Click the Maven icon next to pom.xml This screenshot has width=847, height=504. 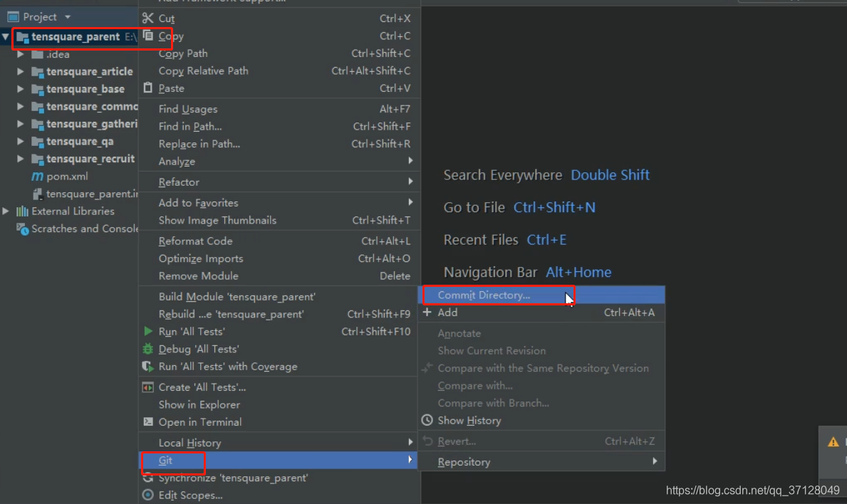pos(37,176)
